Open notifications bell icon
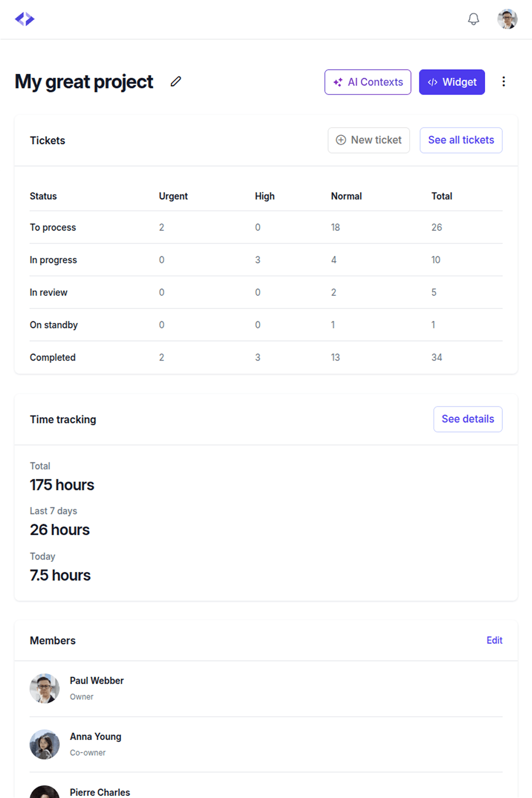 (473, 19)
